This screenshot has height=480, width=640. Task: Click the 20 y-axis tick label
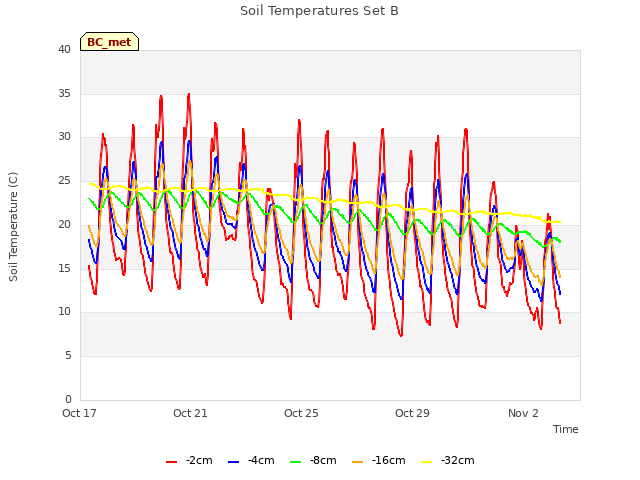(64, 224)
